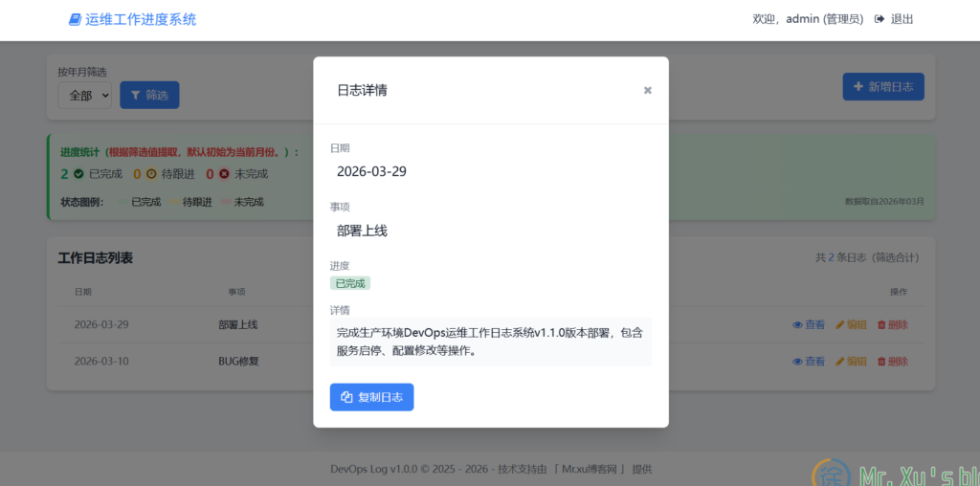
Task: Delete the 2026-03-29 log via 删除
Action: [x=893, y=325]
